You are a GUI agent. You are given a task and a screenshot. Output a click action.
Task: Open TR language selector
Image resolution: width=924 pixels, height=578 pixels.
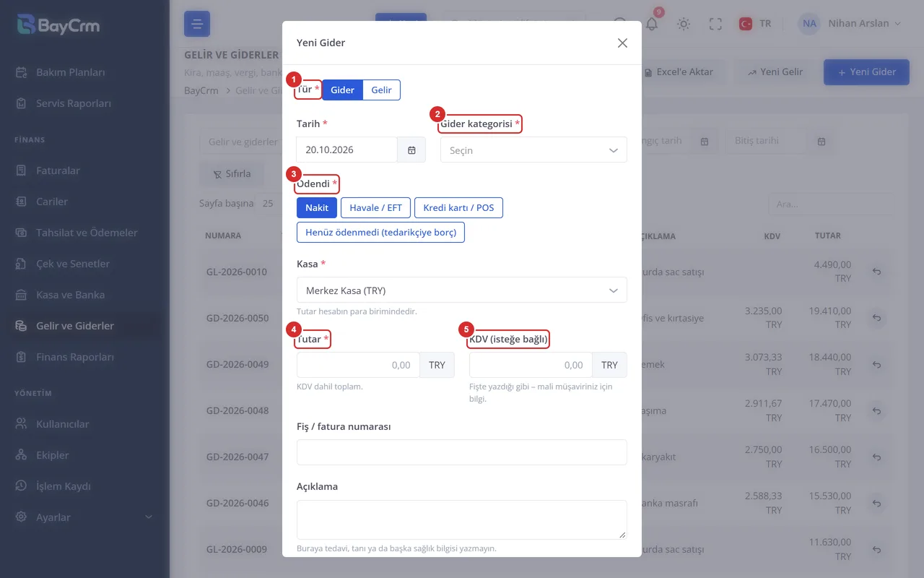pos(755,24)
